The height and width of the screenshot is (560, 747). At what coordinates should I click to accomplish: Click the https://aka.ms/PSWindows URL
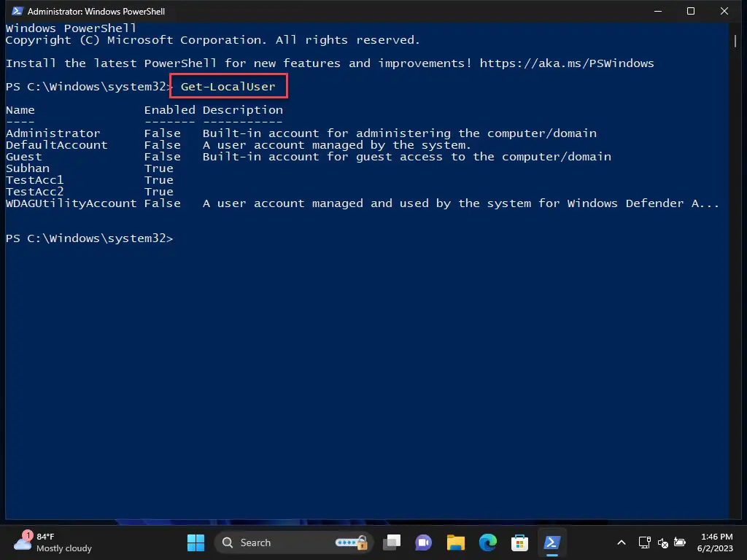(x=566, y=63)
